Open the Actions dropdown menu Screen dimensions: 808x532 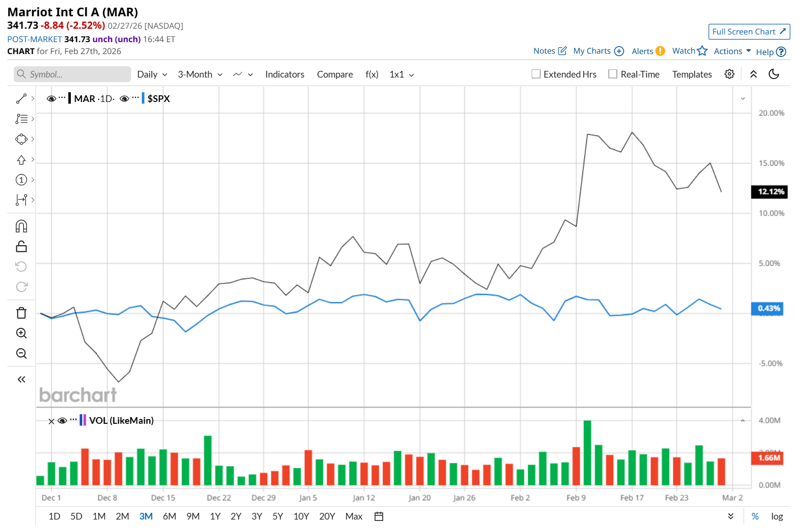(x=732, y=51)
